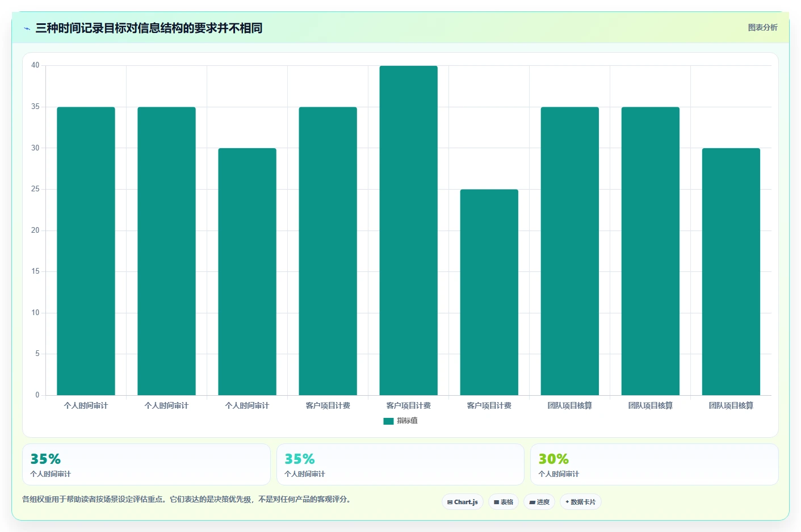The width and height of the screenshot is (801, 532).
Task: Click the y-axis tick label 25
Action: 35,189
